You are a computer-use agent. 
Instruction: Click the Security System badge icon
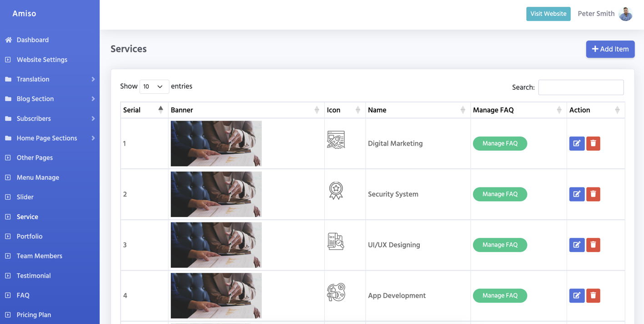[336, 191]
